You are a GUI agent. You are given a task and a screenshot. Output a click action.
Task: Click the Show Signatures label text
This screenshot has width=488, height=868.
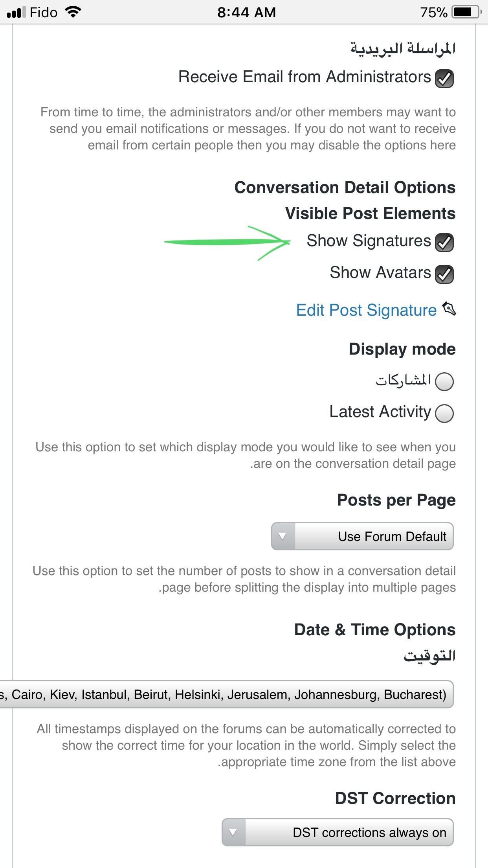click(x=369, y=241)
